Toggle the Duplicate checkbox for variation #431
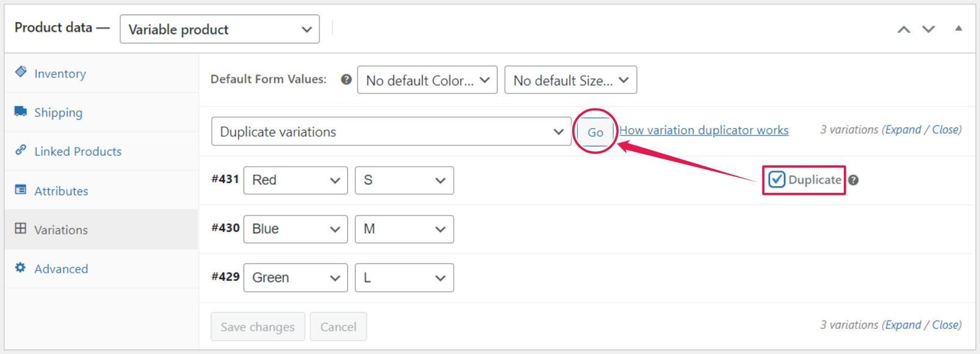 pyautogui.click(x=777, y=179)
